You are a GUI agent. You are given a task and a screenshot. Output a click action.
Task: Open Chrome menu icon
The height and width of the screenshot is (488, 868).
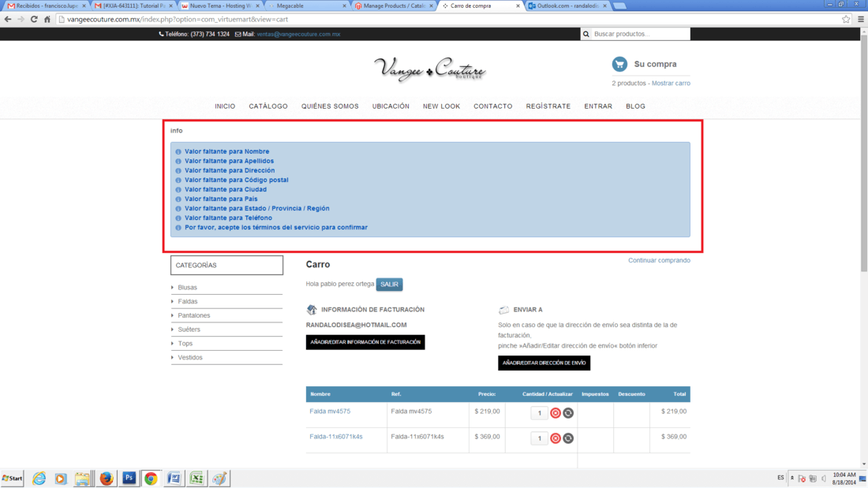[x=860, y=20]
